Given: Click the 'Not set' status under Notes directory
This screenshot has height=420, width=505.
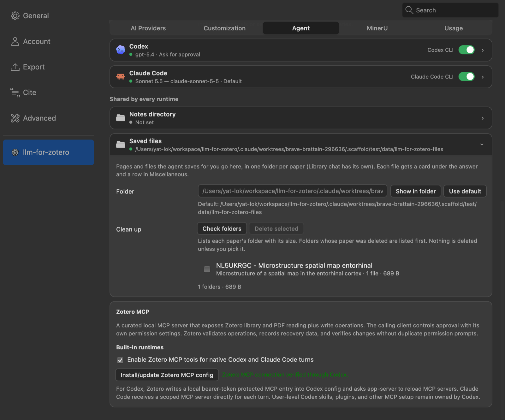Looking at the screenshot, I should coord(145,122).
